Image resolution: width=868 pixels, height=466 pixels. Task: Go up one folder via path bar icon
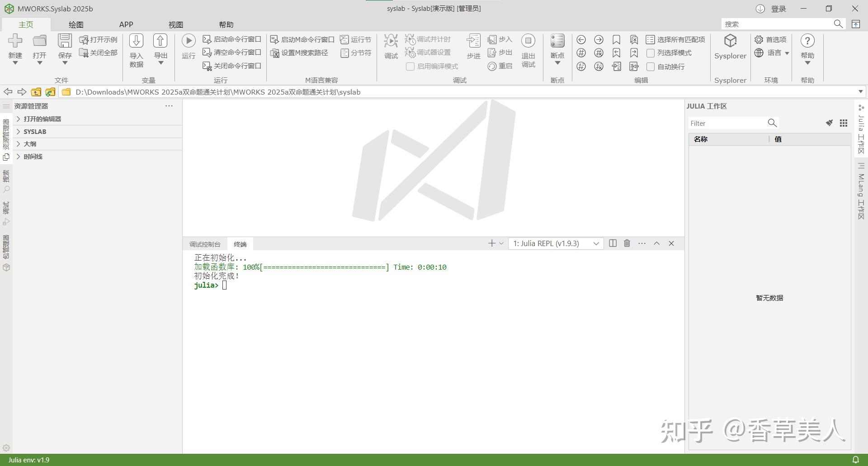click(36, 92)
